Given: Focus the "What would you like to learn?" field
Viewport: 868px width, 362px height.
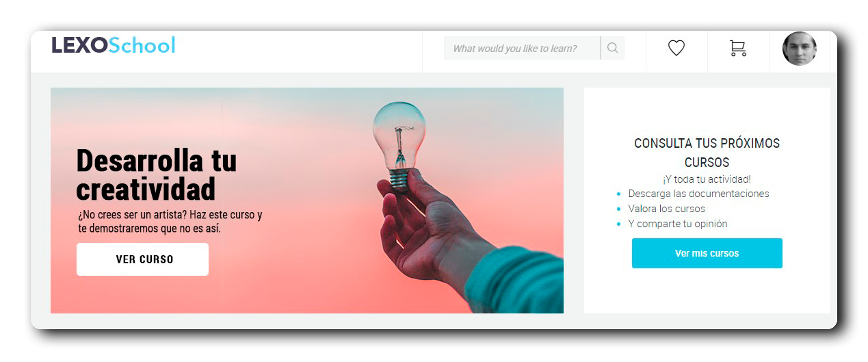Looking at the screenshot, I should click(522, 48).
